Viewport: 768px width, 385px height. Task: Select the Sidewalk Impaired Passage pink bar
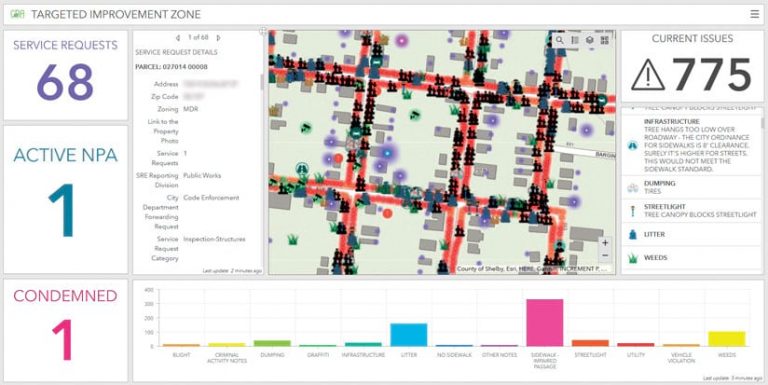545,322
